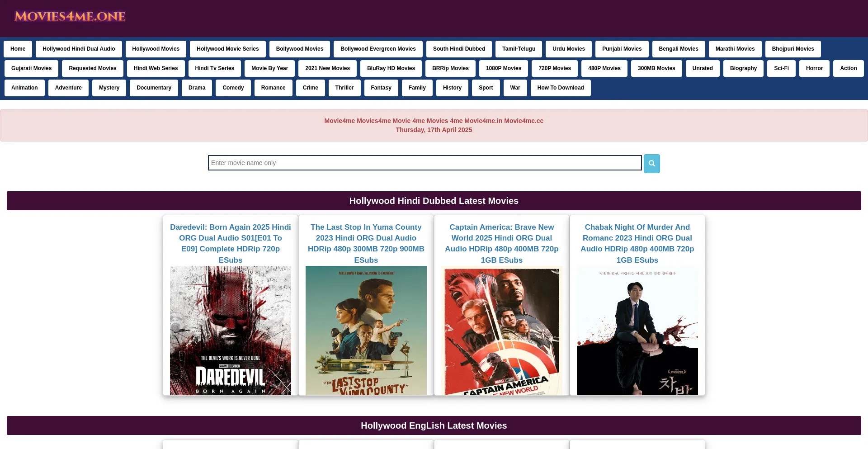
Task: Select the History genre
Action: tap(452, 88)
